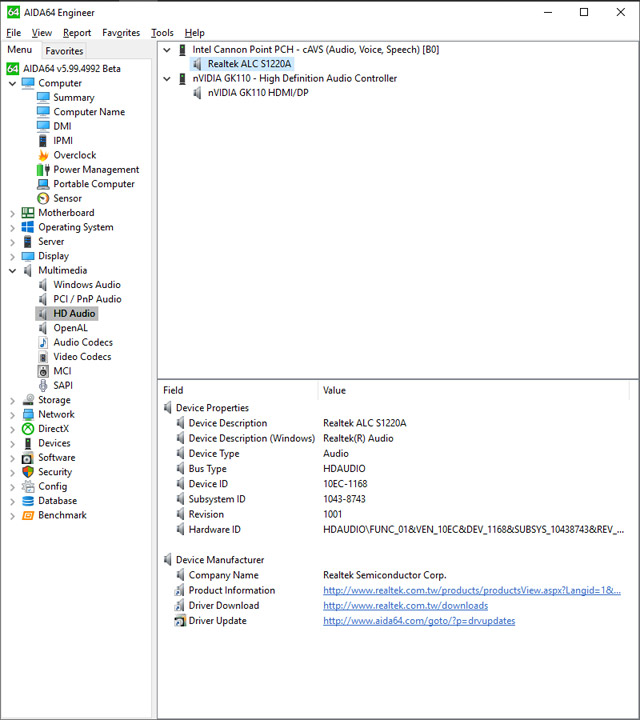Click the Value column header

coord(473,390)
